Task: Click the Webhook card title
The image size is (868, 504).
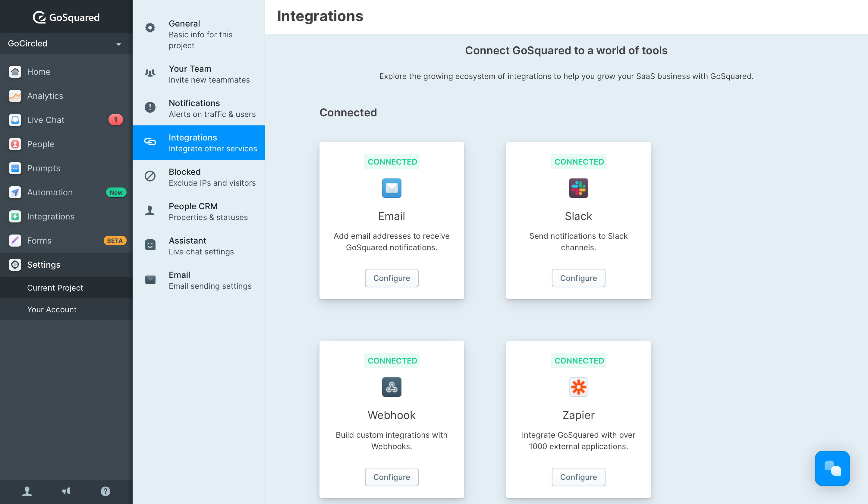Action: pos(392,415)
